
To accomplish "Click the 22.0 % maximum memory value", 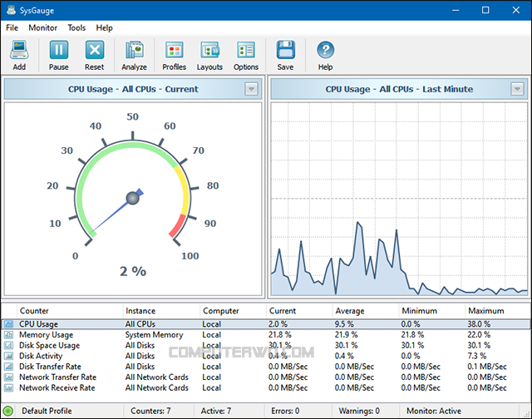I will tap(479, 335).
